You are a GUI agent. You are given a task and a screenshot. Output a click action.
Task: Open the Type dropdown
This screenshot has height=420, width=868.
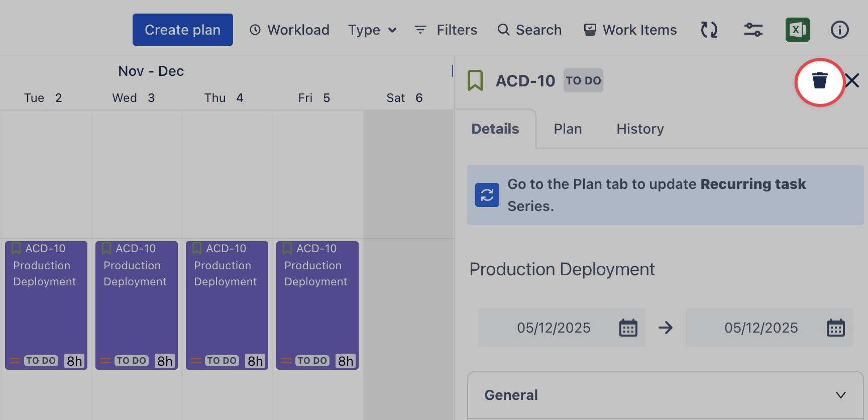pyautogui.click(x=372, y=30)
